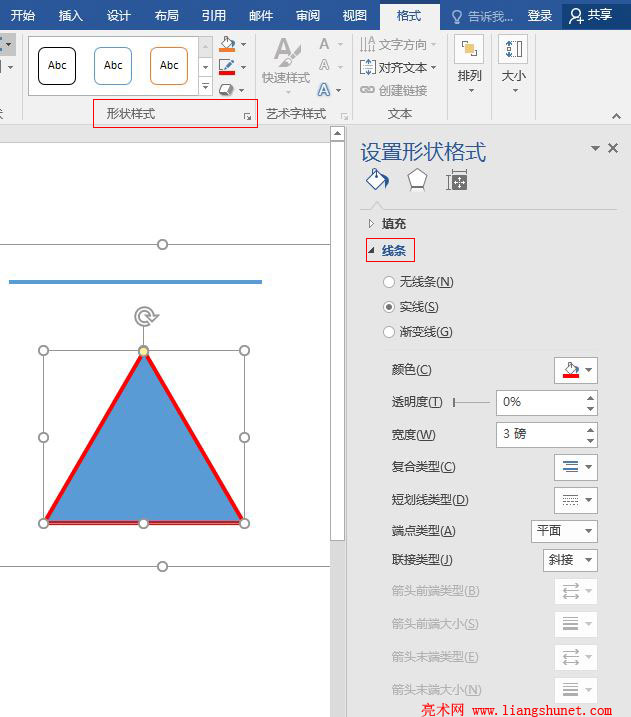Select the blue outlined Abc shape style
This screenshot has width=631, height=717.
click(x=113, y=66)
